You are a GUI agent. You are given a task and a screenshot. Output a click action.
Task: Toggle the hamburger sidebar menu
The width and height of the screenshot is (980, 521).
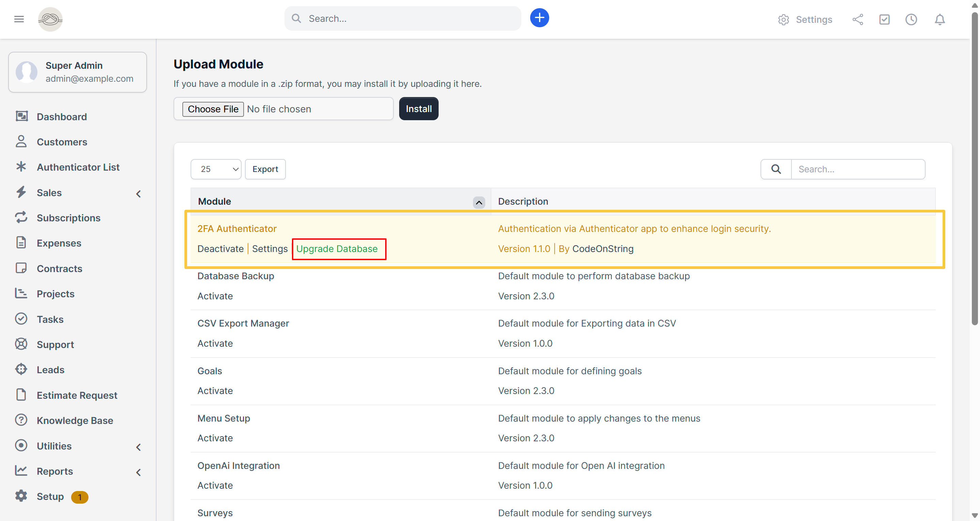point(19,19)
